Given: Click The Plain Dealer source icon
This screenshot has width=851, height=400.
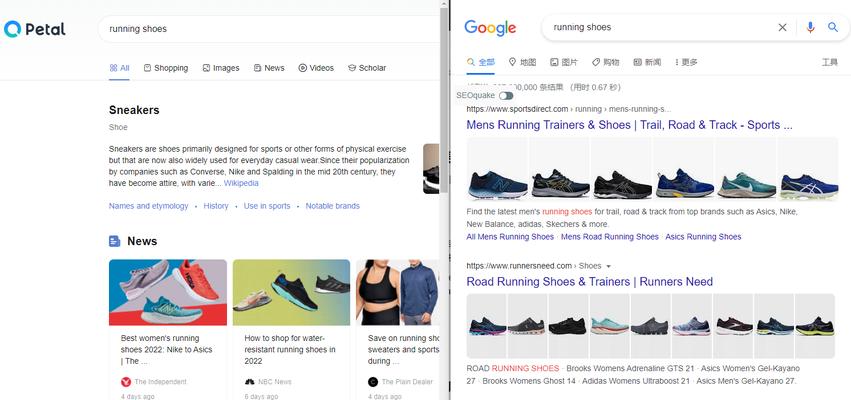Looking at the screenshot, I should 372,382.
